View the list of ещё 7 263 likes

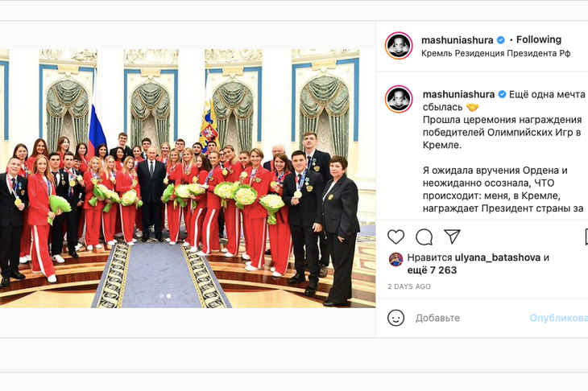pyautogui.click(x=432, y=270)
